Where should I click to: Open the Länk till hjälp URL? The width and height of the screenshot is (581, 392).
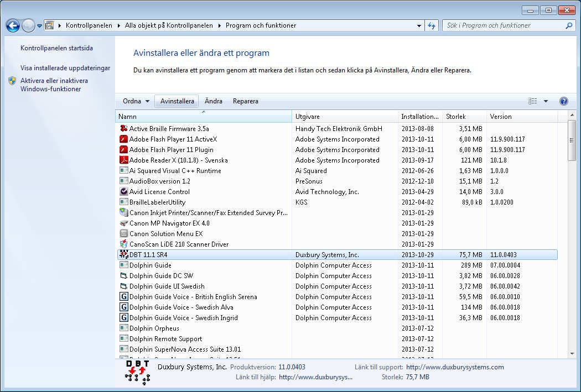point(316,377)
